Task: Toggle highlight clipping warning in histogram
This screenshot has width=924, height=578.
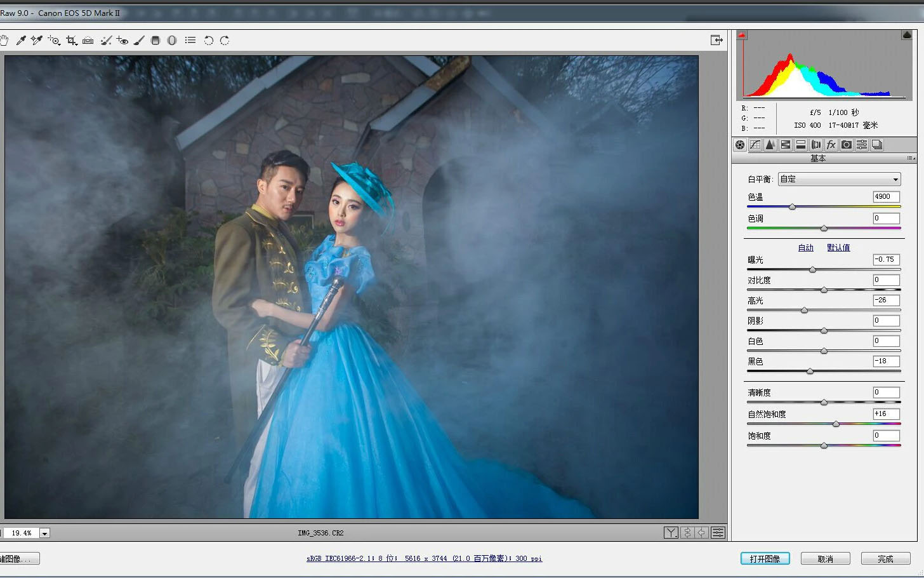Action: point(907,35)
